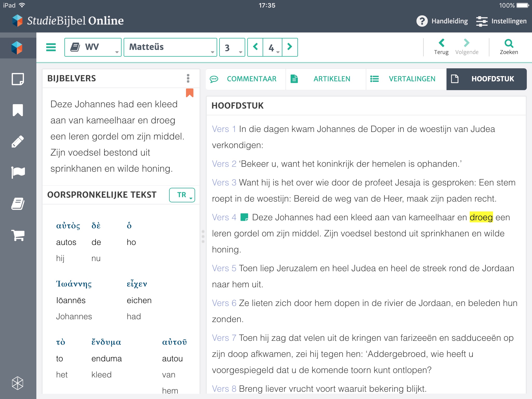The image size is (532, 399).
Task: Click the Vers 5 link
Action: (x=224, y=268)
